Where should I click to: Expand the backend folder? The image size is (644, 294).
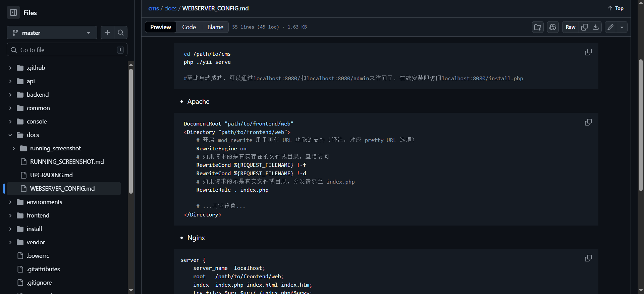pyautogui.click(x=10, y=95)
